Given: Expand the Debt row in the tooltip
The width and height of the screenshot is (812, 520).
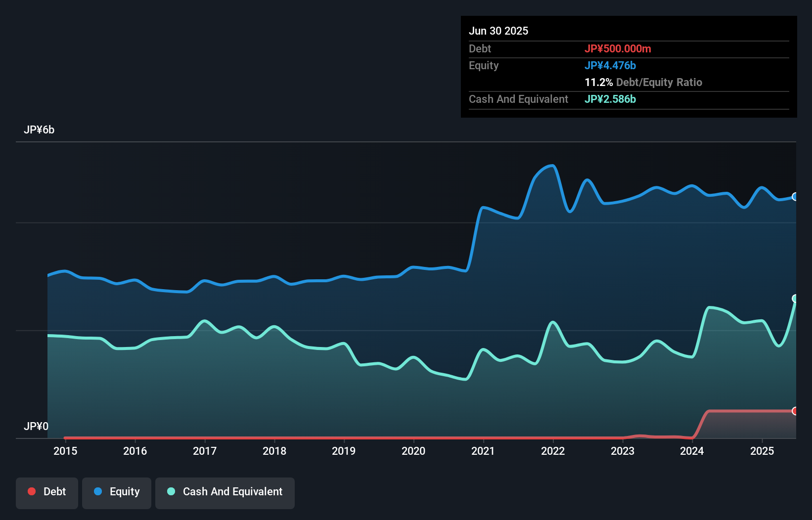Looking at the screenshot, I should 480,49.
